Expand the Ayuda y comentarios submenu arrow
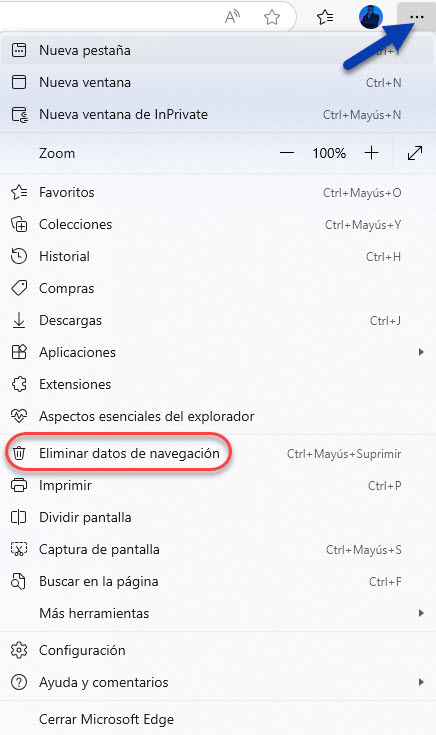Viewport: 436px width, 735px height. 421,682
